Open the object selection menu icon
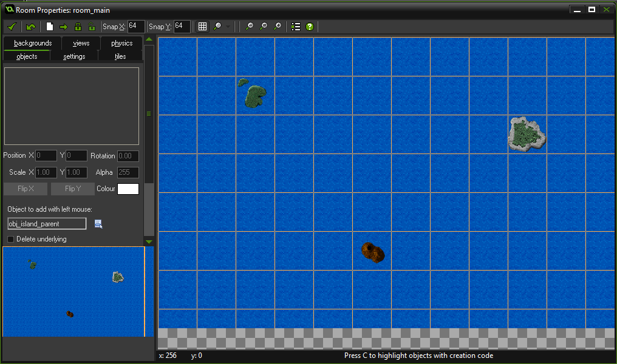Image resolution: width=617 pixels, height=364 pixels. [x=98, y=224]
